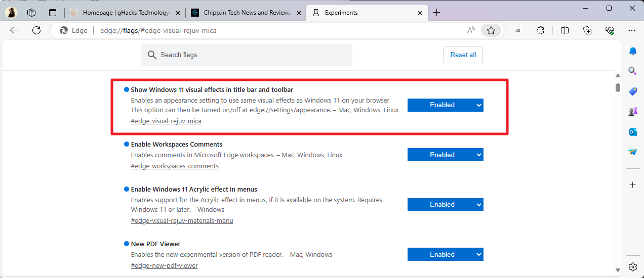
Task: Open #edge-new-pdf-viewer link
Action: pos(164,266)
